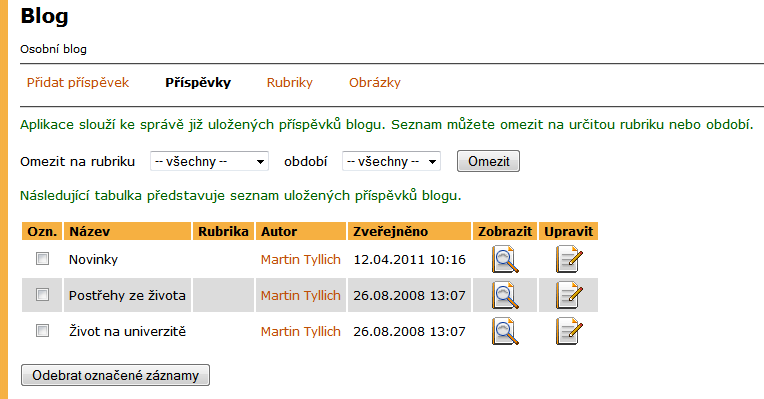Viewport: 764px width, 399px height.
Task: Go to Přidat příspěvek tab
Action: point(78,82)
